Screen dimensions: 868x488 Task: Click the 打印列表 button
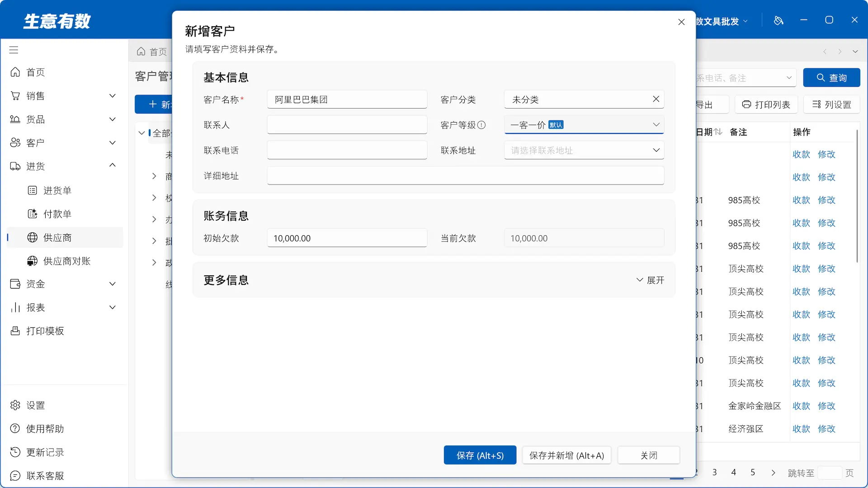[766, 105]
